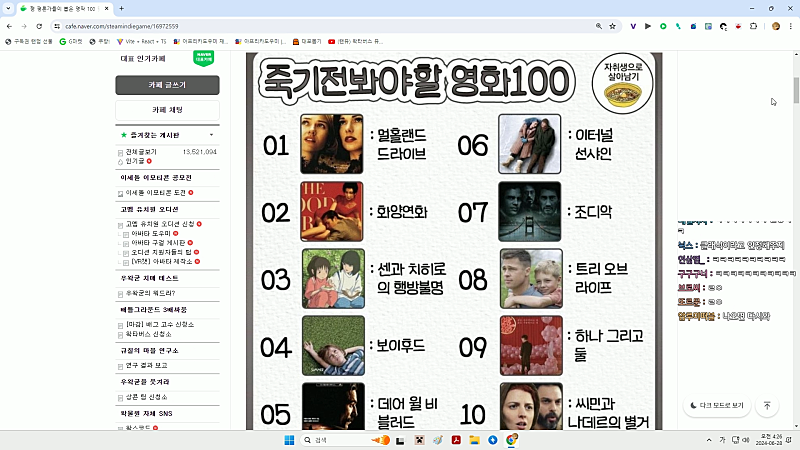Open the Extensions puzzle-piece menu
This screenshot has height=450, width=800.
pyautogui.click(x=754, y=26)
